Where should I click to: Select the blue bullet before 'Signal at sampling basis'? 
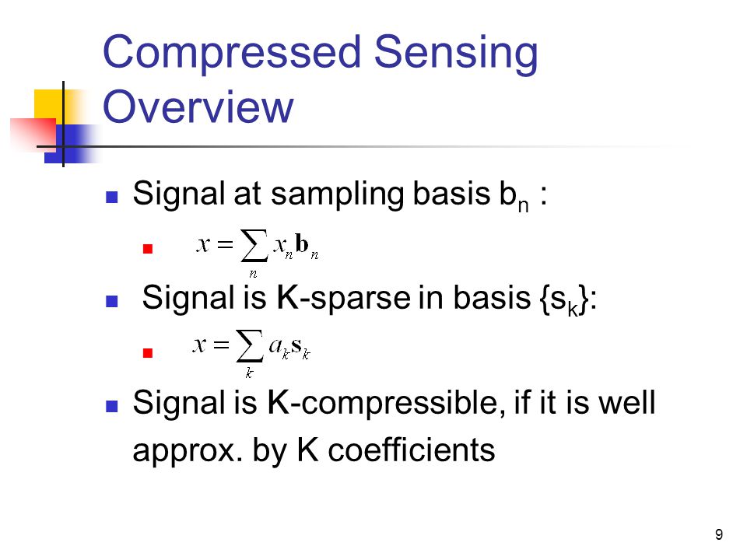[111, 197]
